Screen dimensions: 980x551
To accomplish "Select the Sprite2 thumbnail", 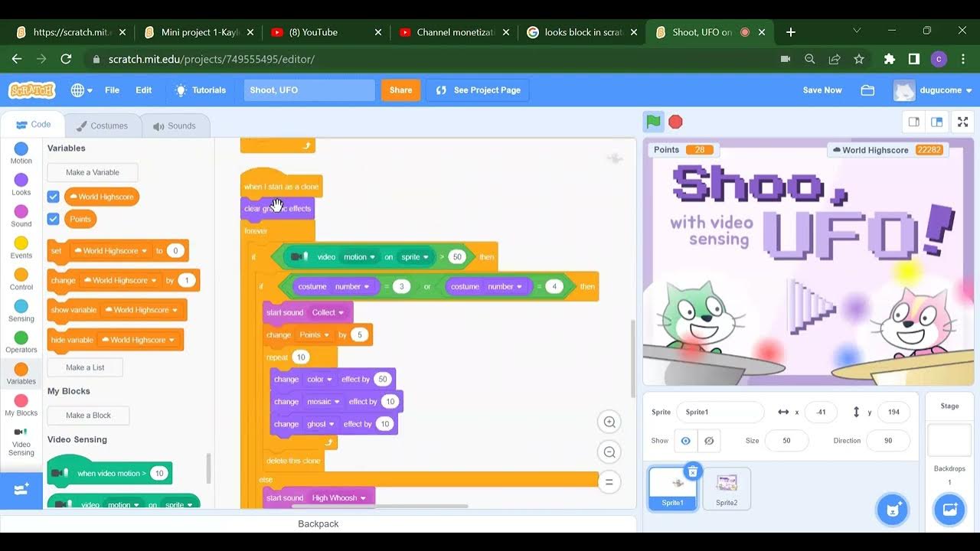I will click(727, 488).
